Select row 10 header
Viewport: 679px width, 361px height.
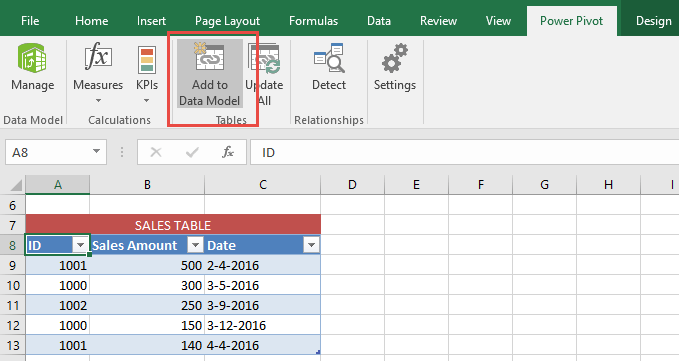click(x=13, y=285)
